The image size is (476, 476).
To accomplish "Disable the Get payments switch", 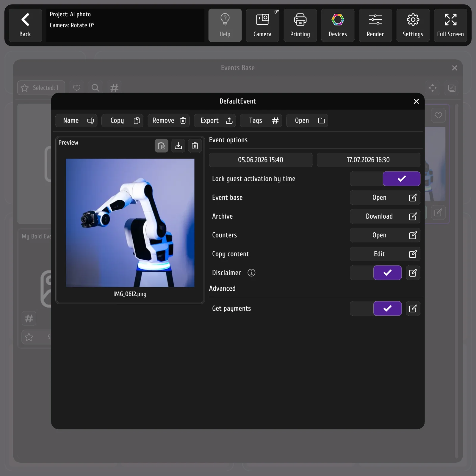I will tap(376, 309).
